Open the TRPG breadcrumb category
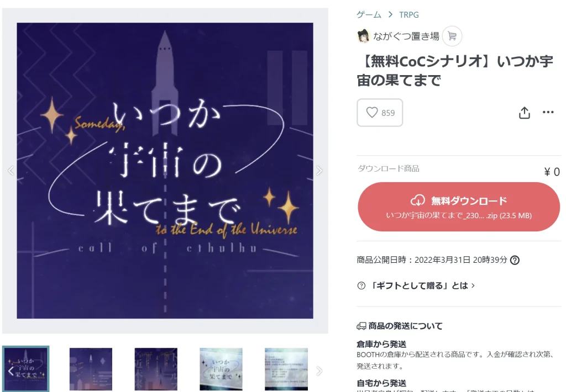The width and height of the screenshot is (566, 392). coord(408,15)
